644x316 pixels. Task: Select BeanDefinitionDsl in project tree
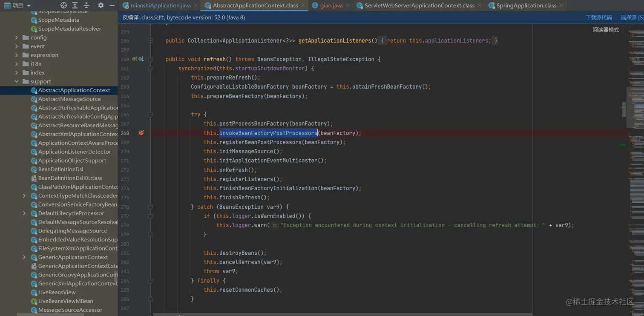pyautogui.click(x=59, y=169)
